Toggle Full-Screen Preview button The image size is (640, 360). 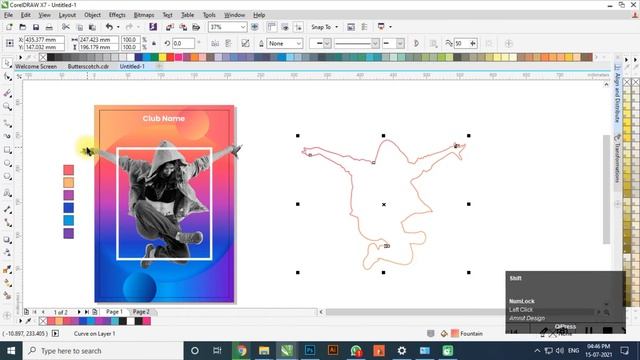click(x=255, y=27)
